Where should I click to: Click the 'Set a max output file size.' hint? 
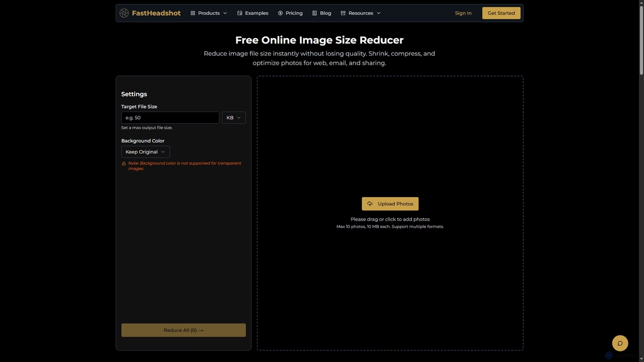(147, 128)
